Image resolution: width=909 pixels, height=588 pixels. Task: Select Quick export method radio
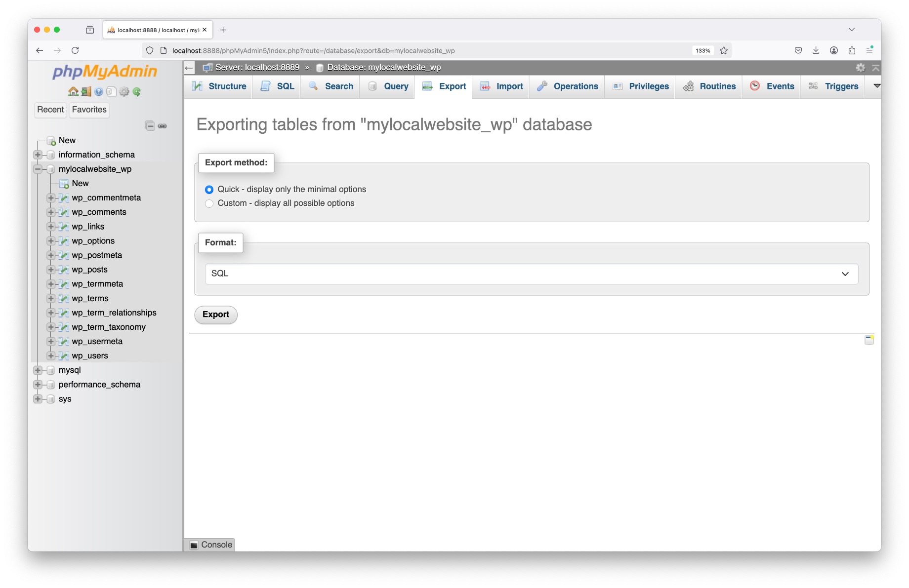point(209,190)
